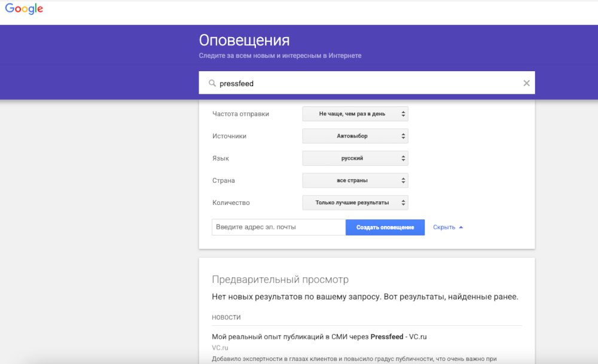The image size is (598, 364).
Task: Open the Язык русский dropdown
Action: point(355,158)
